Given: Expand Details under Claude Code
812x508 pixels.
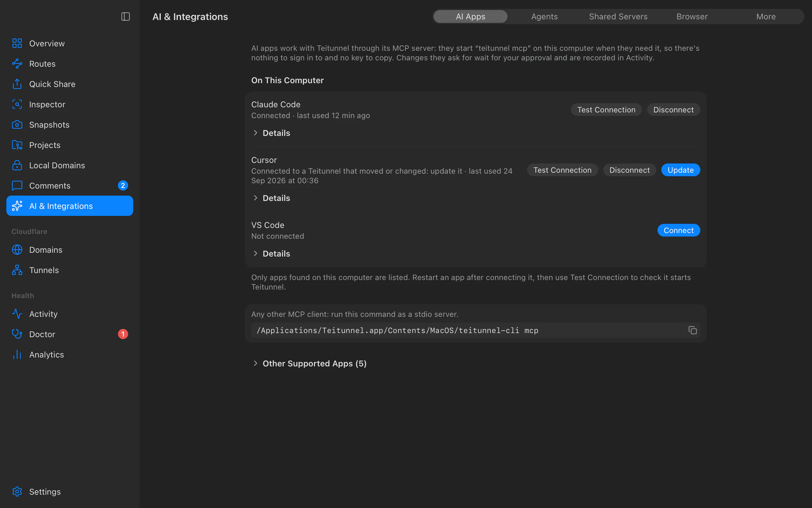Looking at the screenshot, I should 271,133.
